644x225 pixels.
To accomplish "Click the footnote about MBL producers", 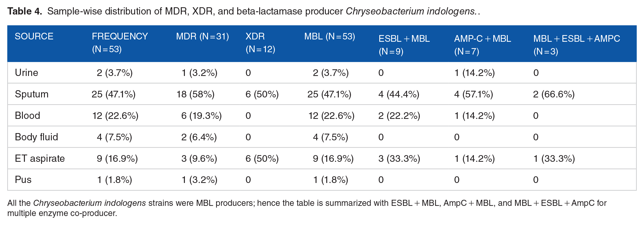I will pos(307,208).
